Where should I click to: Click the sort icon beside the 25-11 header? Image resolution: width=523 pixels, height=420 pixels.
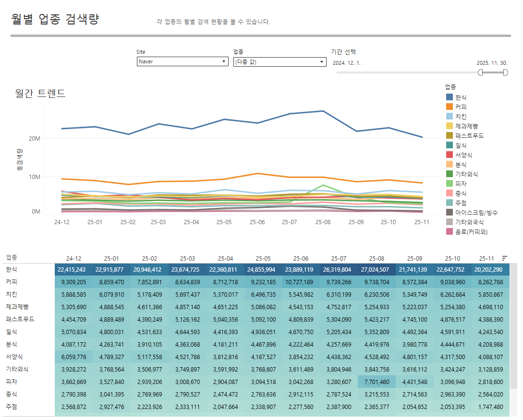[504, 258]
